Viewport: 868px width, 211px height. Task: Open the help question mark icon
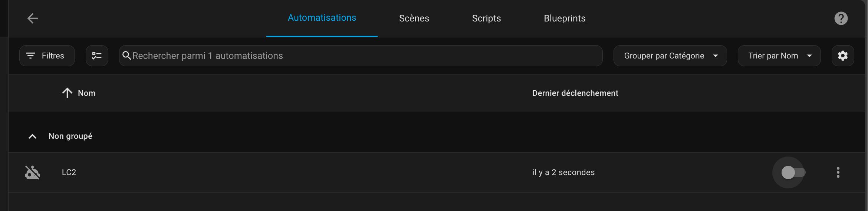(x=841, y=18)
